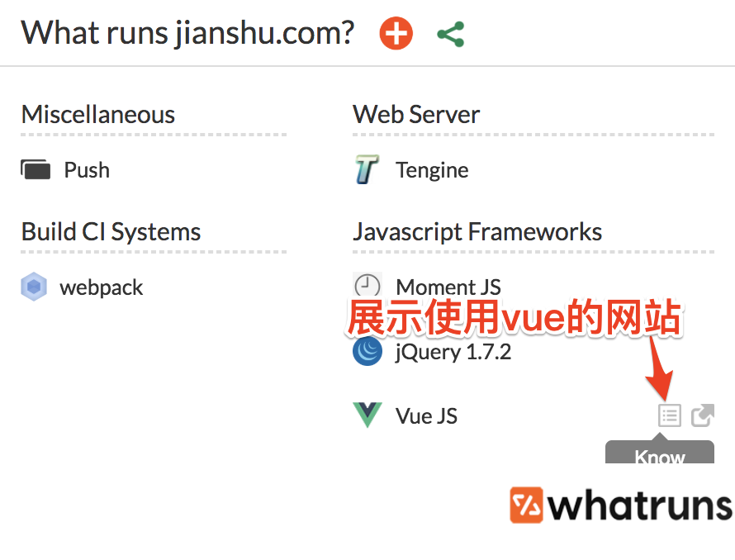Click the jQuery logo icon
Viewport: 735px width, 560px height.
(367, 351)
